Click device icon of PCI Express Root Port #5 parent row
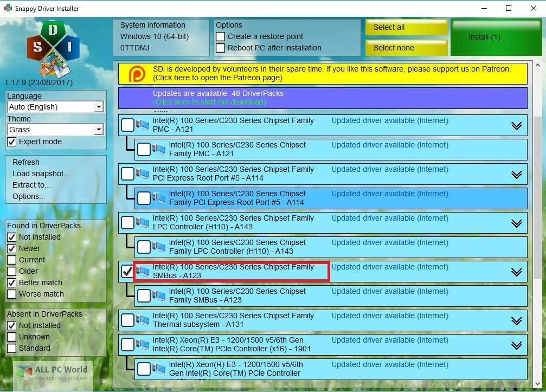 (143, 173)
